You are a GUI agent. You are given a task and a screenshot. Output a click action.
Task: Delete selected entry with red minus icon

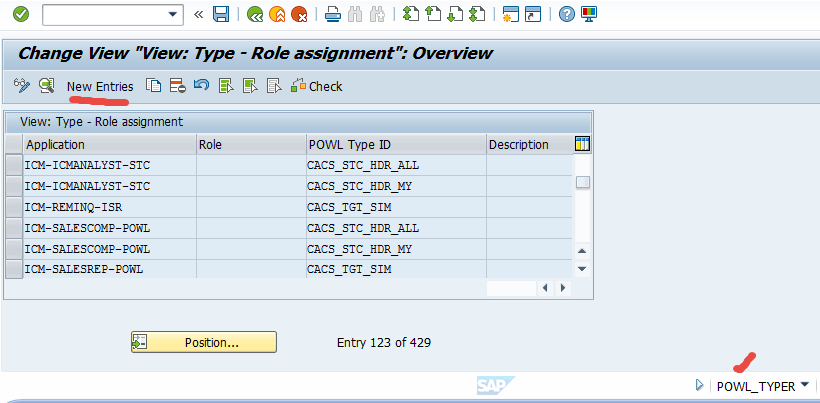(178, 86)
